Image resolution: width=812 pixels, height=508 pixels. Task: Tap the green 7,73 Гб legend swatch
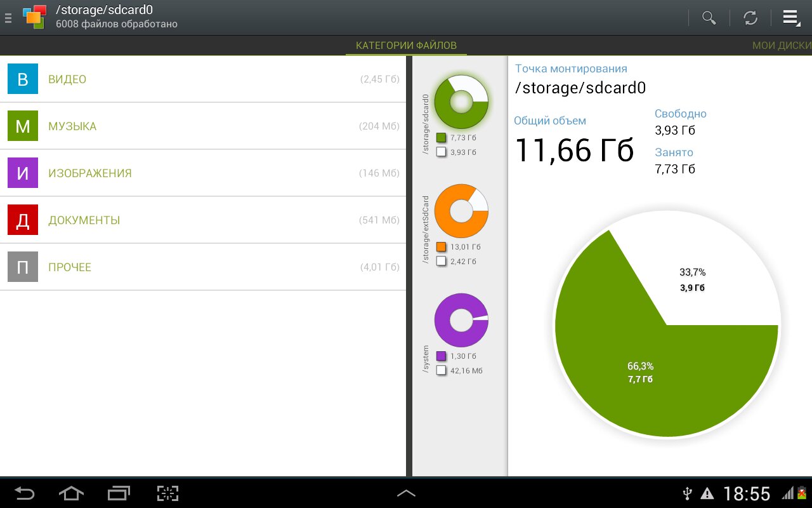[442, 137]
